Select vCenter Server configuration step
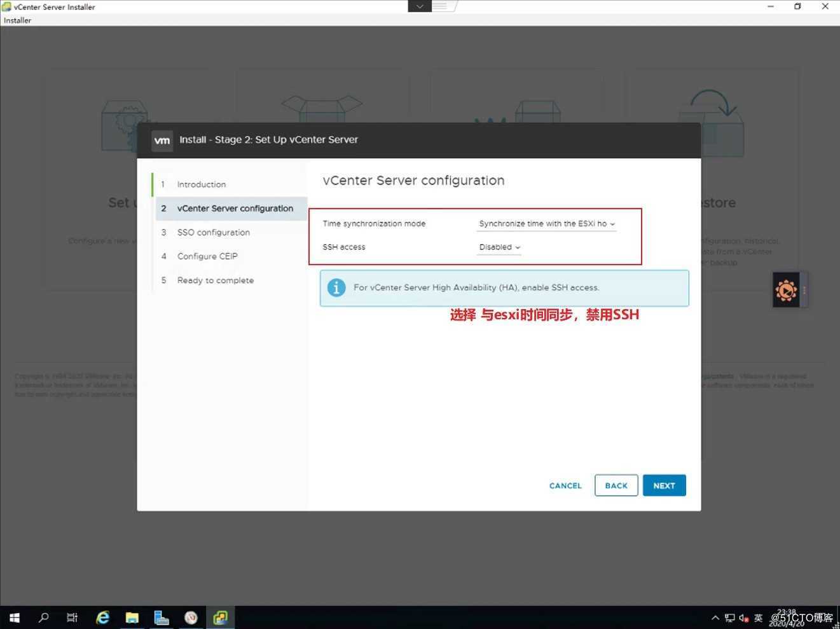 (231, 209)
